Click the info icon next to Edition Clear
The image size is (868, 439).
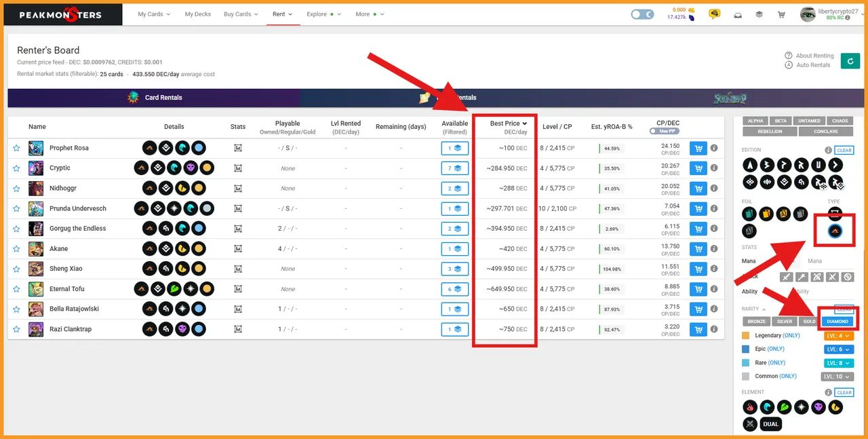(x=828, y=151)
